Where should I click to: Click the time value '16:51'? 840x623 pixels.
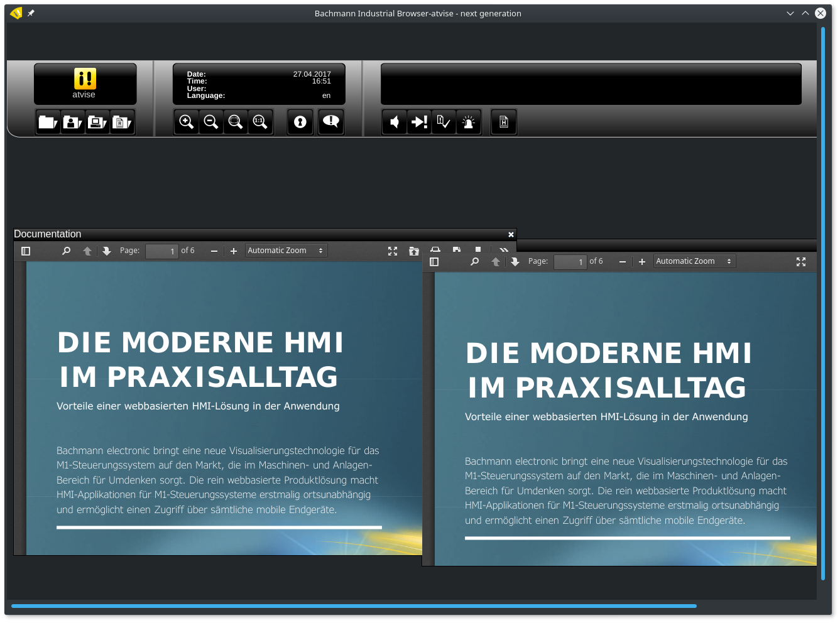coord(321,81)
